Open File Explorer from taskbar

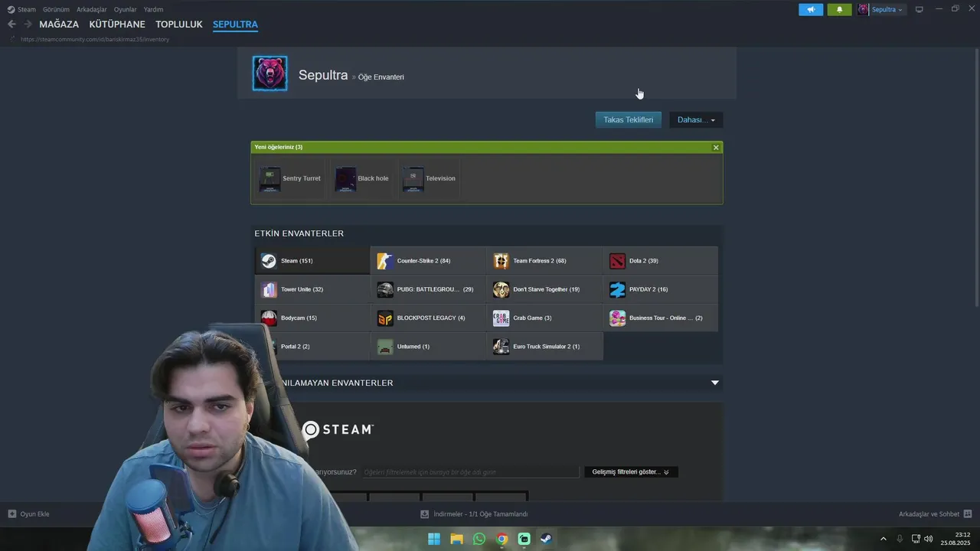(456, 539)
